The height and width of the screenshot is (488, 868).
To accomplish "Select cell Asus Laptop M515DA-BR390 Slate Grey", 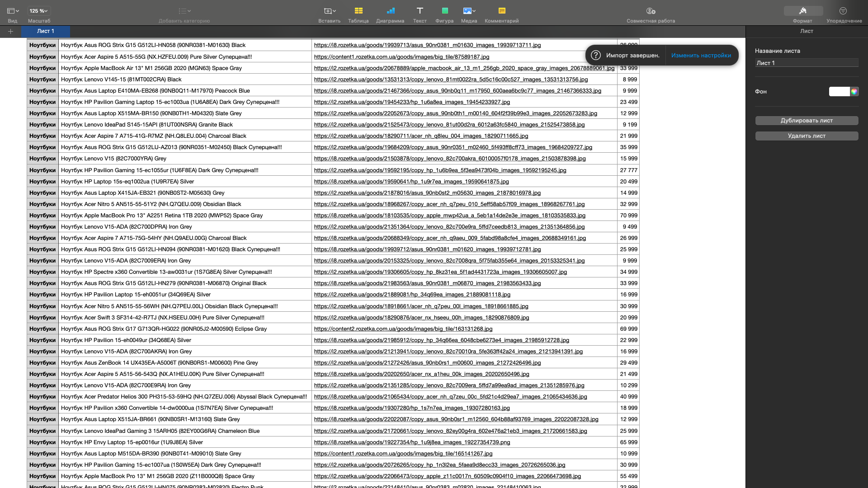I will (x=185, y=454).
